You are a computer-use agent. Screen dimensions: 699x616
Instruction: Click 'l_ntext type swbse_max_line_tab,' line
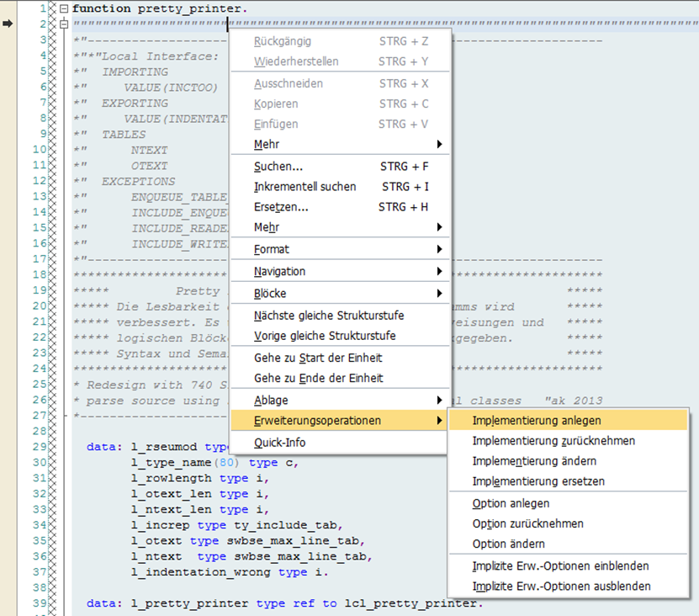tap(252, 556)
